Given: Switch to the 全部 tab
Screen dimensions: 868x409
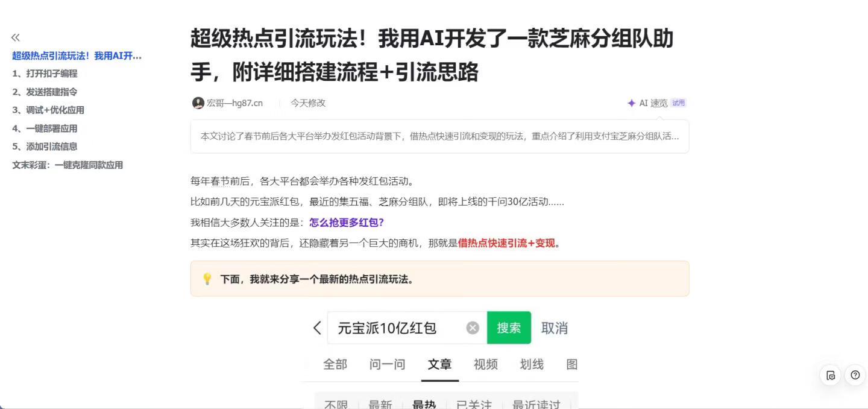Looking at the screenshot, I should coord(335,364).
